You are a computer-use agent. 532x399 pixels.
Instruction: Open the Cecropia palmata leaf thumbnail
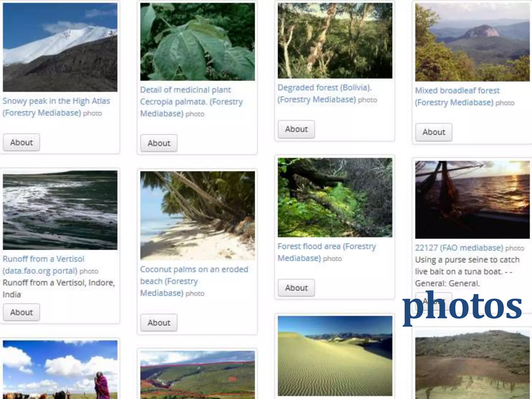[x=197, y=42]
